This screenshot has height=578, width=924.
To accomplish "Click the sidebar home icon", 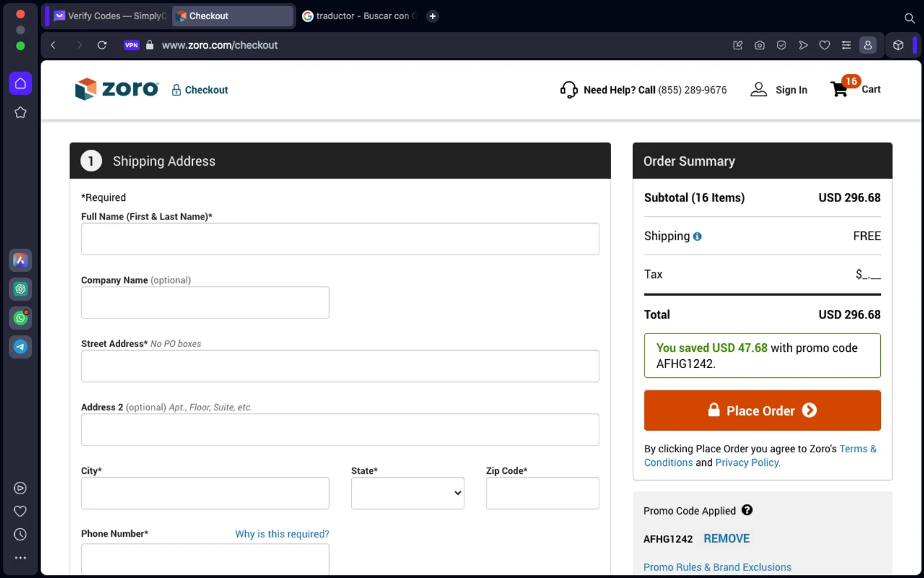I will coord(20,83).
